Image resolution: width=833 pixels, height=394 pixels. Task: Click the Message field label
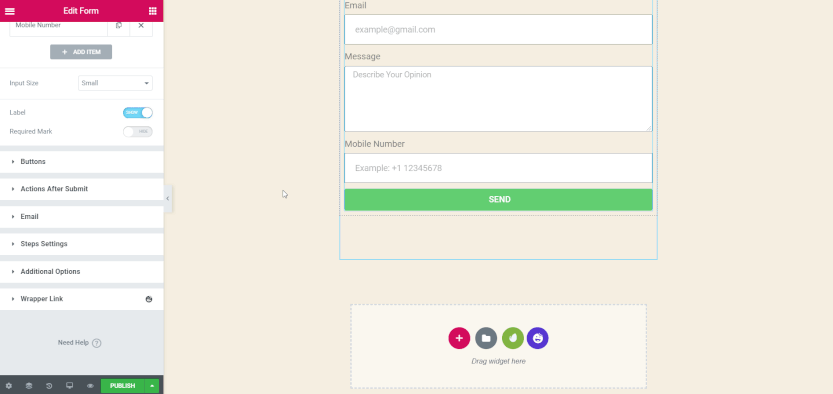362,56
